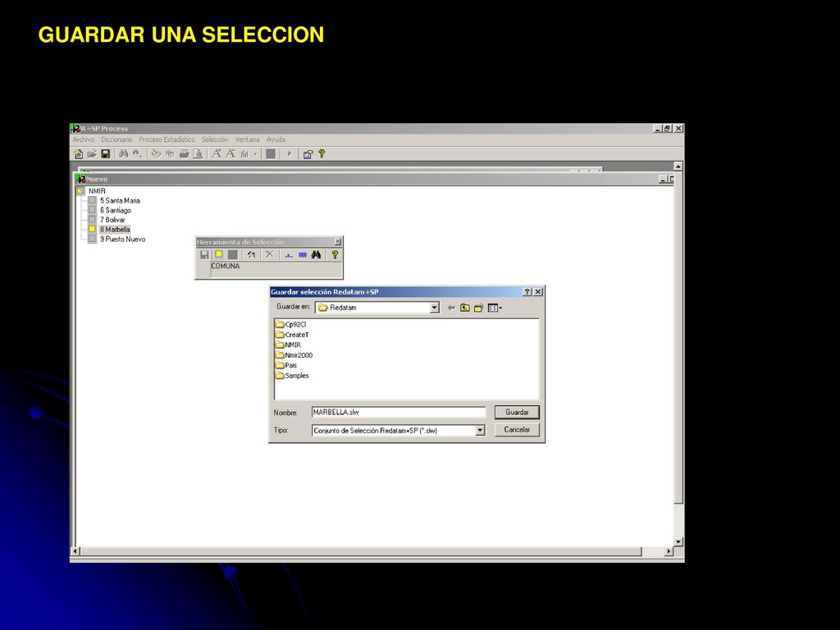840x630 pixels.
Task: Click the X delete icon in Herramienta de Selección
Action: [269, 255]
